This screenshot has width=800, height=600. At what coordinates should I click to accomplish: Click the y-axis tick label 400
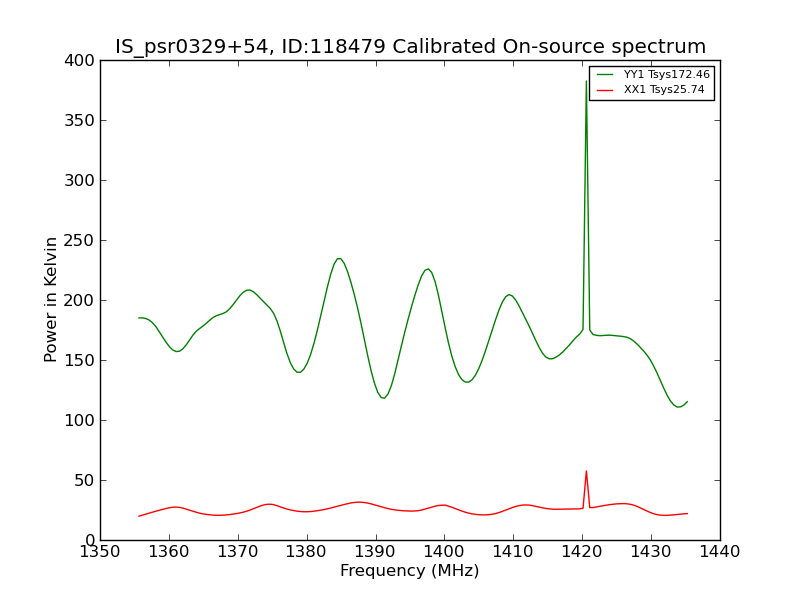[79, 61]
